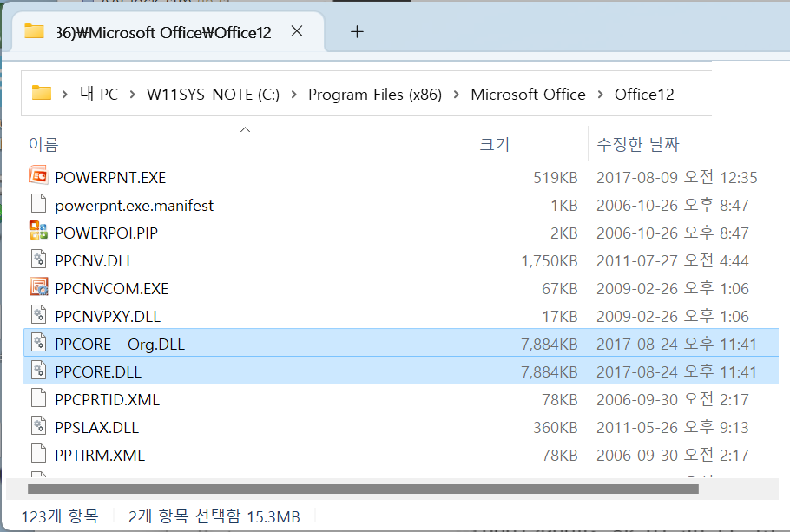Open a new tab with the plus button
This screenshot has height=532, width=790.
pyautogui.click(x=357, y=32)
